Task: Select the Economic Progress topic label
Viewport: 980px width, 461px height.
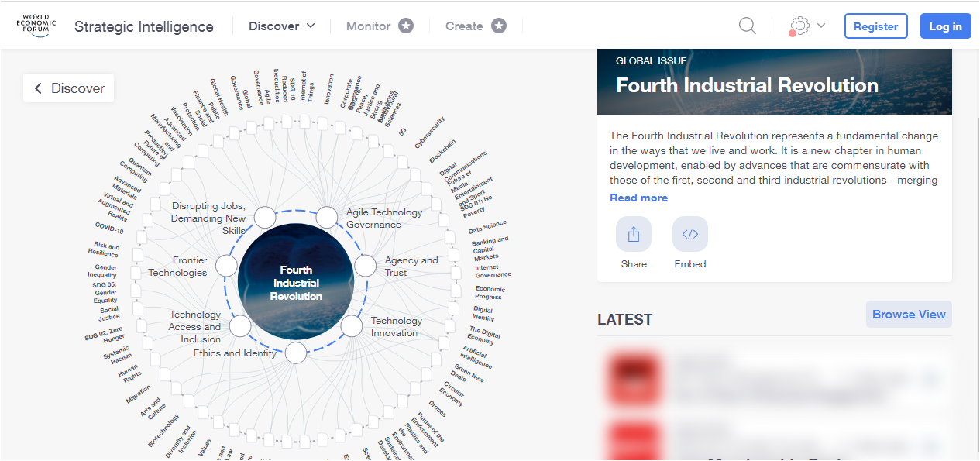Action: 490,293
